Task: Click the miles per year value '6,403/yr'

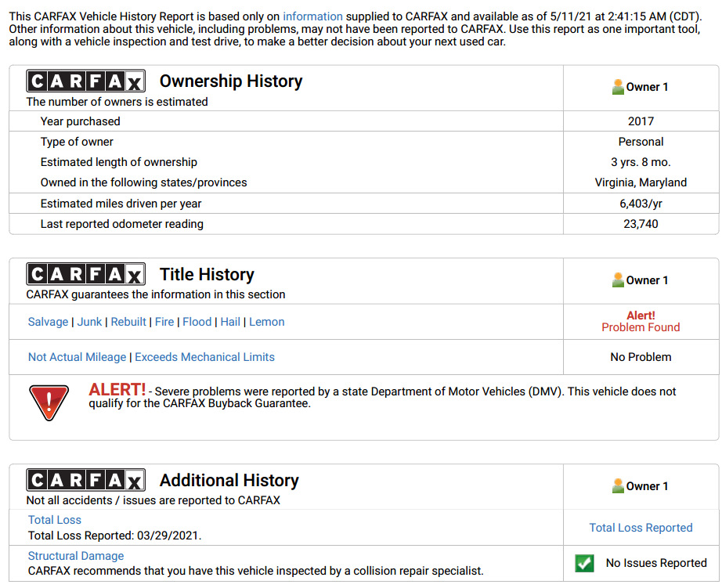Action: (641, 204)
